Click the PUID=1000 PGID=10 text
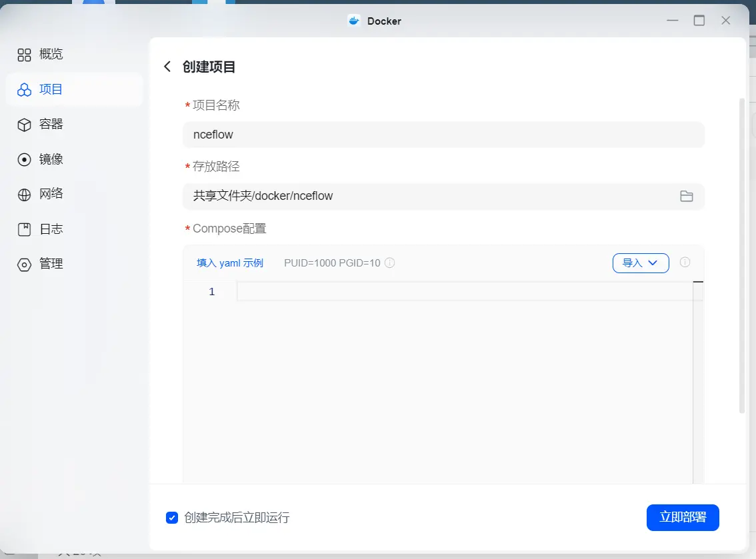Image resolution: width=756 pixels, height=559 pixels. coord(332,263)
